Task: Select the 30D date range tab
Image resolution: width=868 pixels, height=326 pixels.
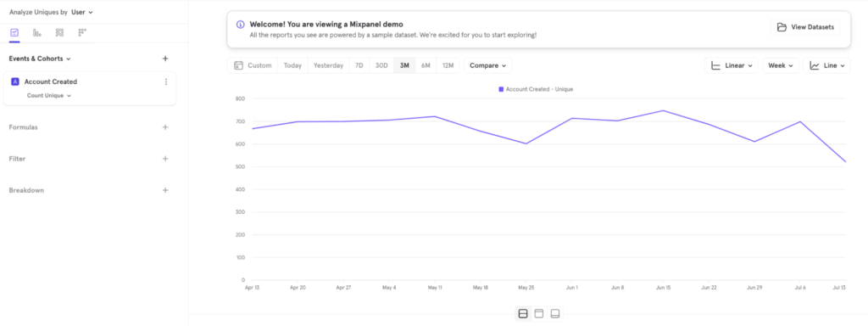Action: (x=381, y=65)
